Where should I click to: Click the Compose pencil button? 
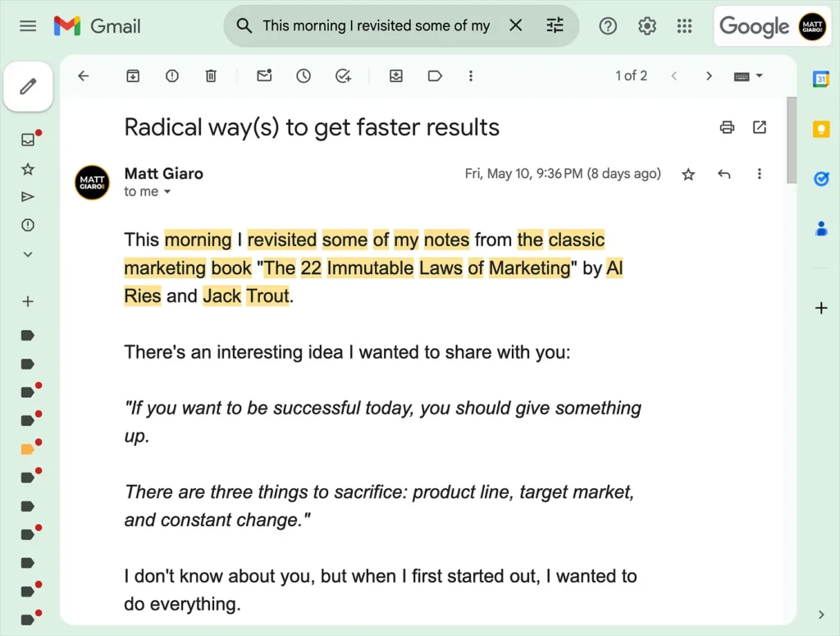point(29,86)
